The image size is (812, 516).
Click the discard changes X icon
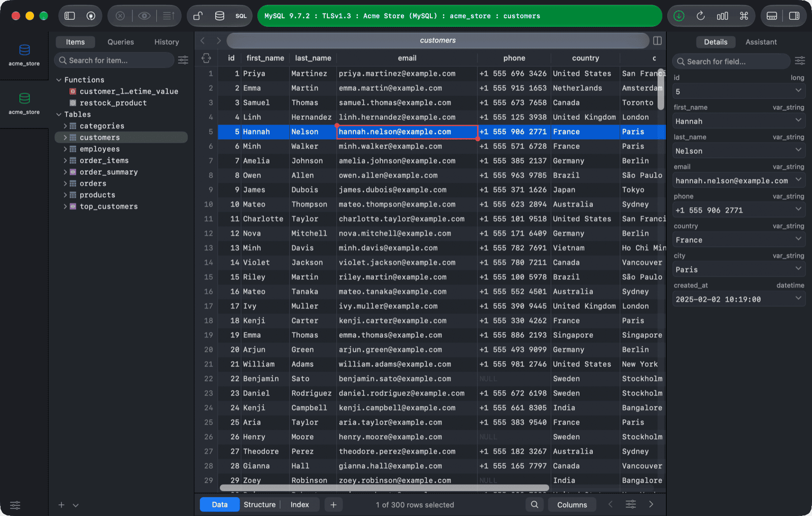click(x=120, y=16)
